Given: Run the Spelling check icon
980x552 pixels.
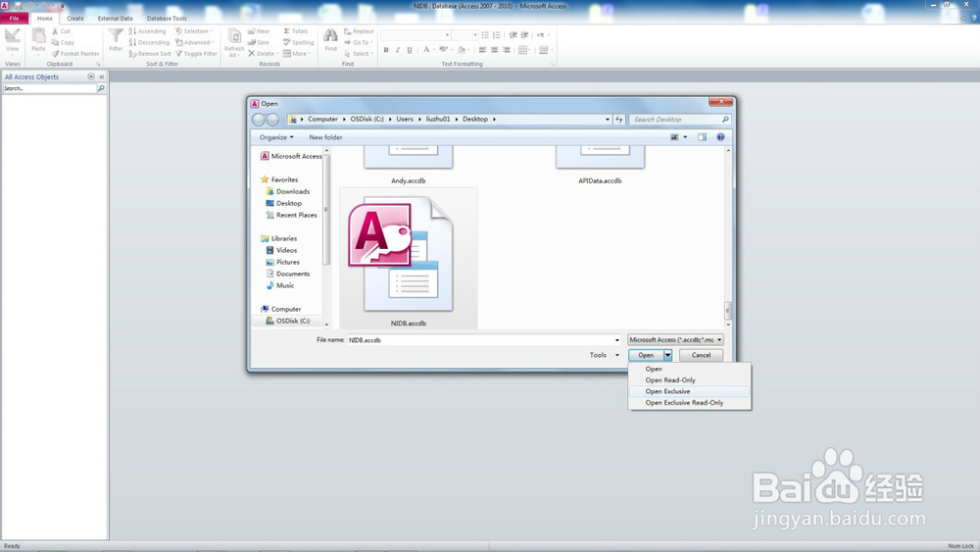Looking at the screenshot, I should pyautogui.click(x=287, y=42).
